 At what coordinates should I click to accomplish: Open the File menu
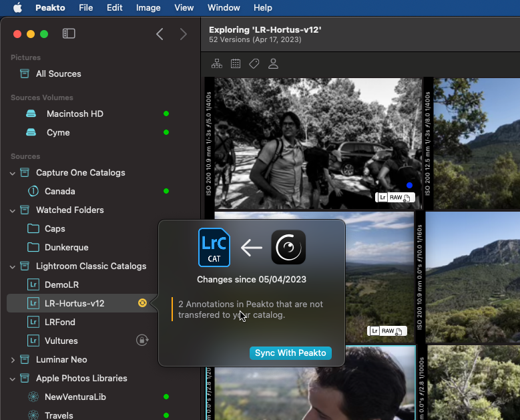point(86,7)
